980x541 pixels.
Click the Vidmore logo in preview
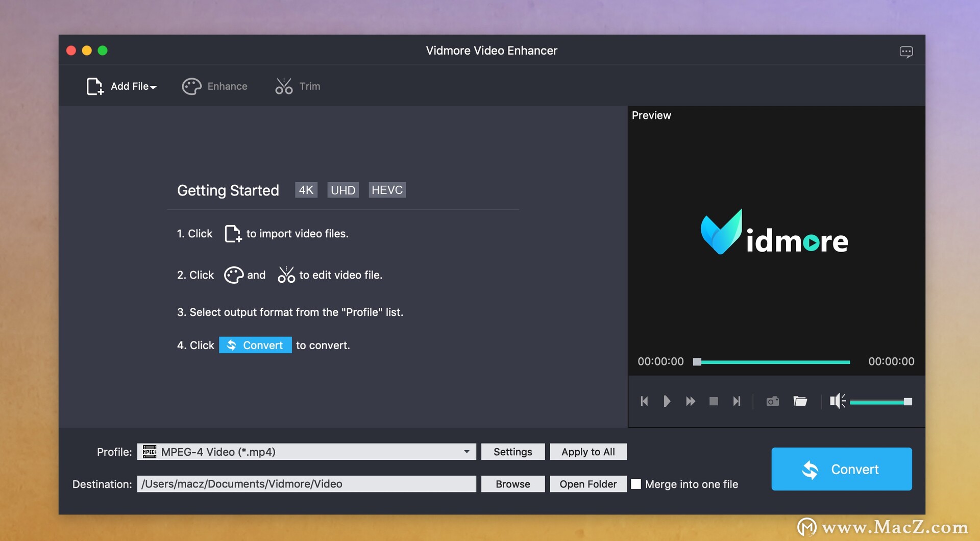click(774, 233)
